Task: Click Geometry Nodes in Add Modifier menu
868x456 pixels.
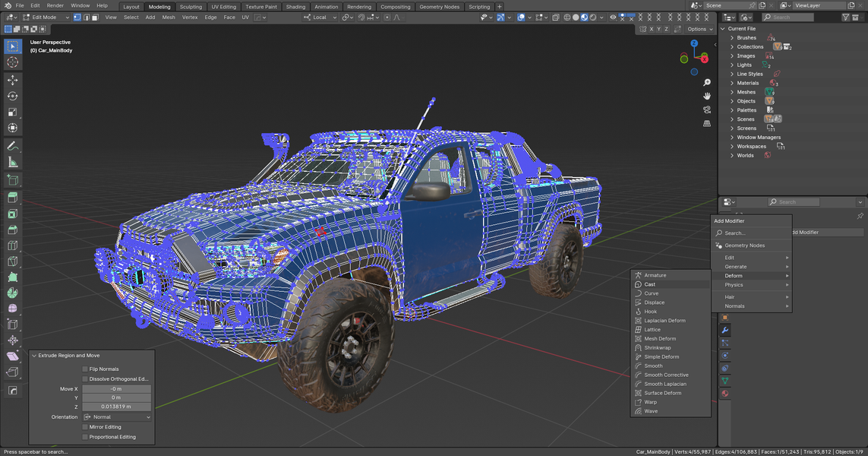Action: tap(744, 245)
